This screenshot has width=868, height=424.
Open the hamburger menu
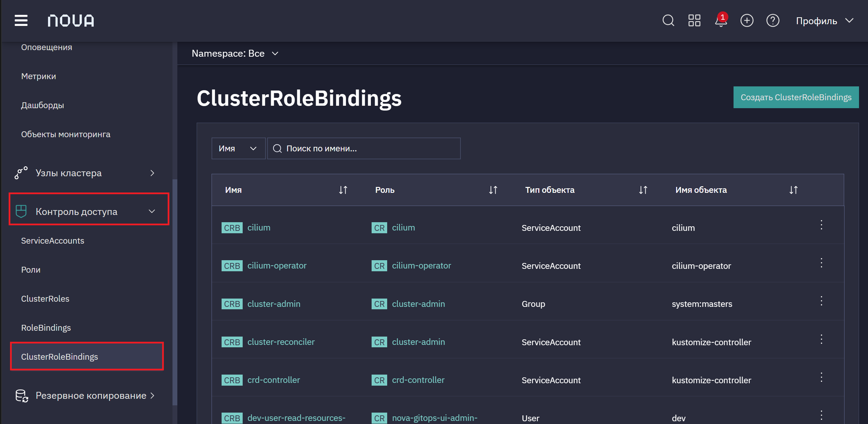pos(21,20)
